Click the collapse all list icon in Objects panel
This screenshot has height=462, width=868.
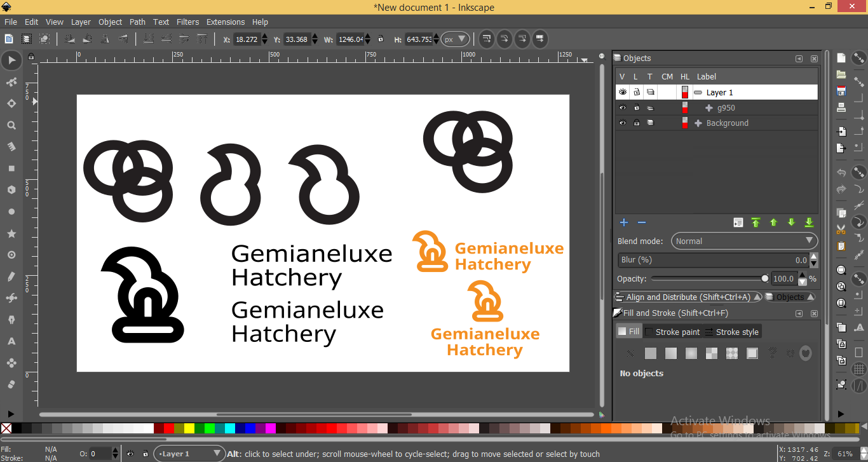click(x=738, y=222)
